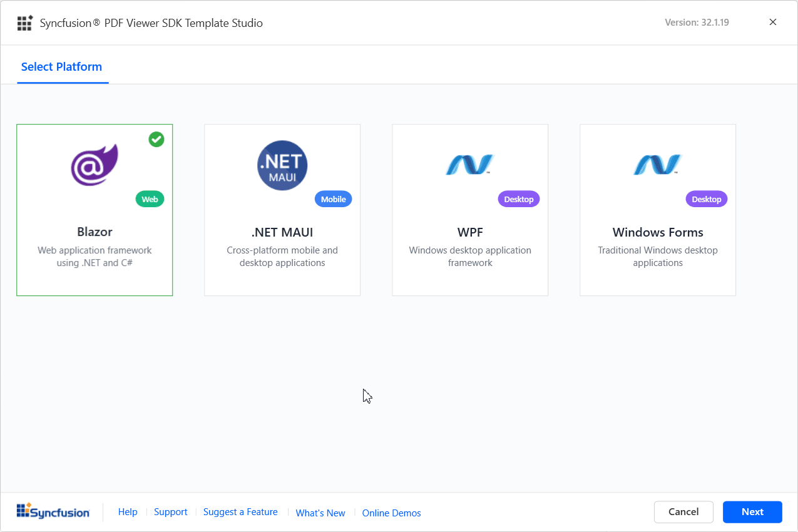Image resolution: width=798 pixels, height=532 pixels.
Task: Click the Syncfusion logo in the footer
Action: point(53,511)
